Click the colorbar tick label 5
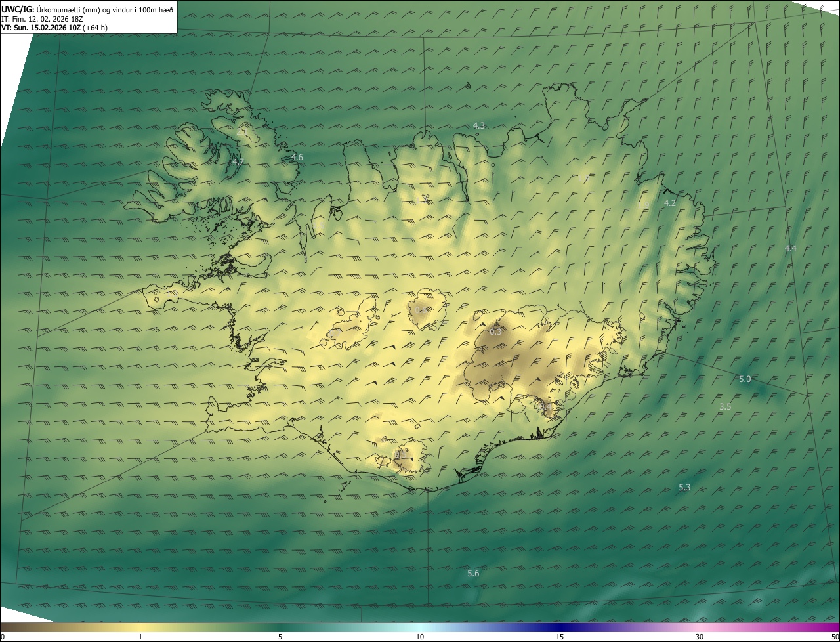 (x=280, y=637)
